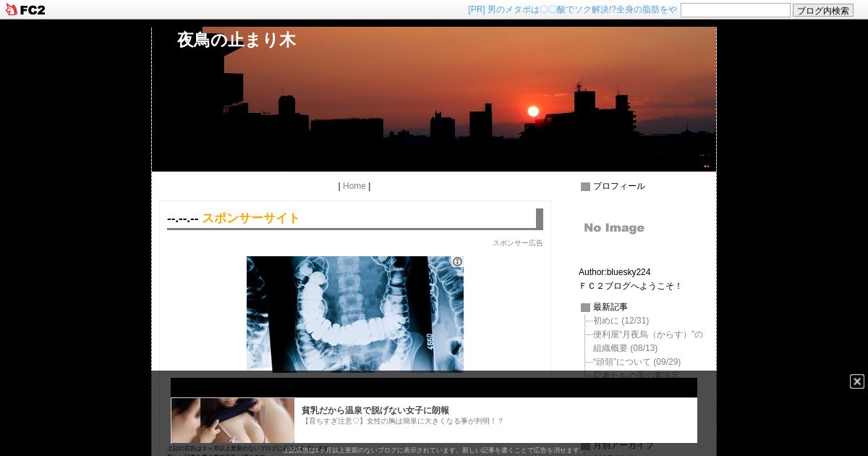The height and width of the screenshot is (456, 868).
Task: Click the PR ad link about メタボ
Action: (572, 10)
